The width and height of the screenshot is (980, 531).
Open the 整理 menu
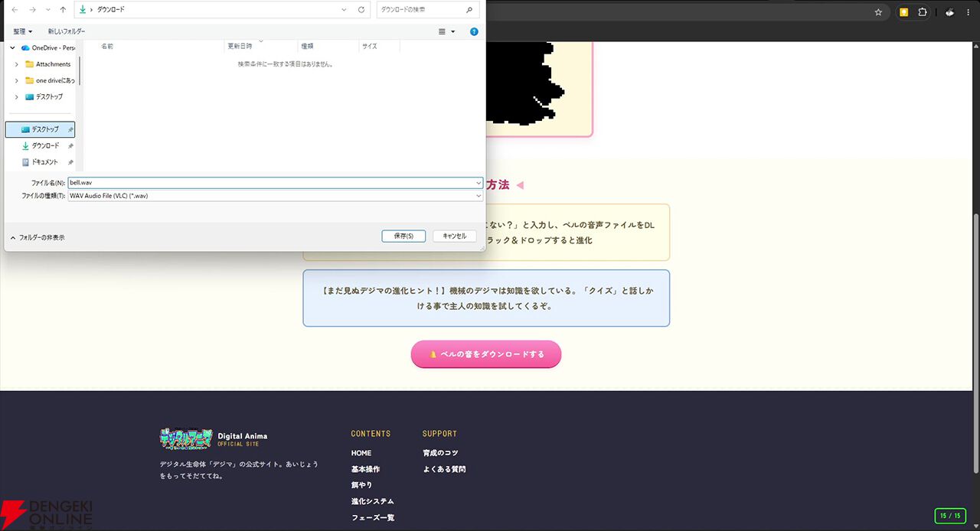click(x=23, y=31)
